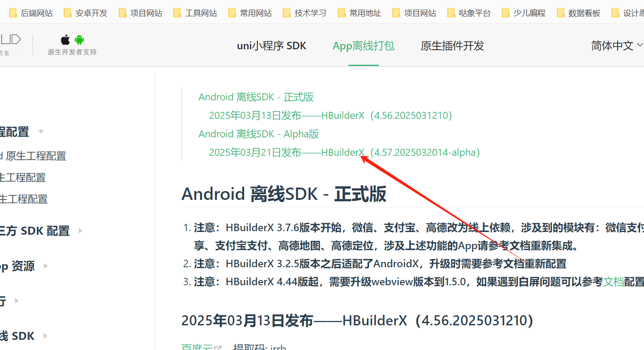The image size is (644, 350).
Task: Open the 文档 link in note three
Action: pyautogui.click(x=613, y=282)
